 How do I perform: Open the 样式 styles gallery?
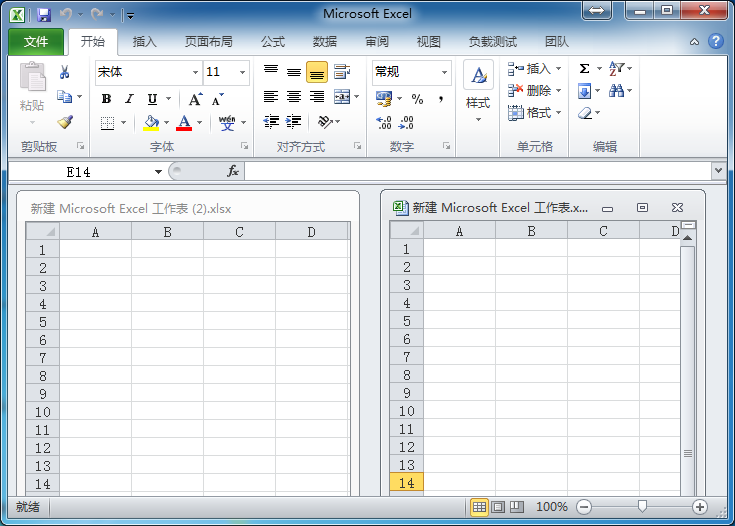478,91
